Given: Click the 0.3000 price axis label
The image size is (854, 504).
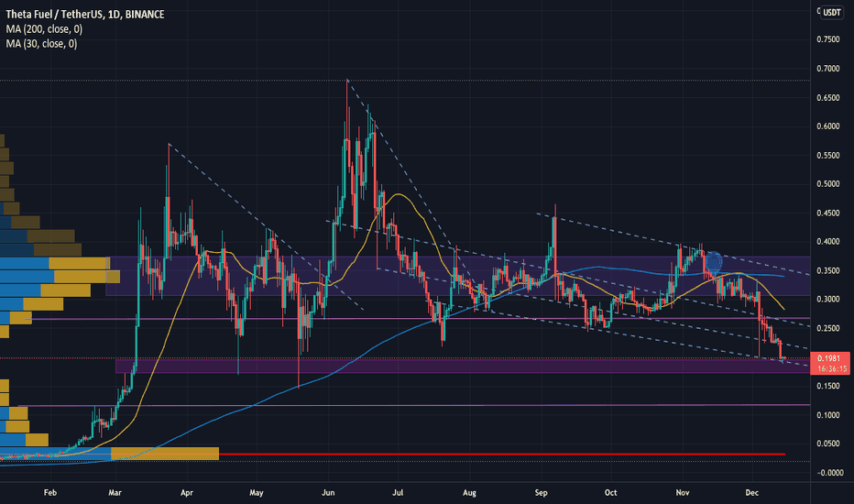Looking at the screenshot, I should (827, 299).
